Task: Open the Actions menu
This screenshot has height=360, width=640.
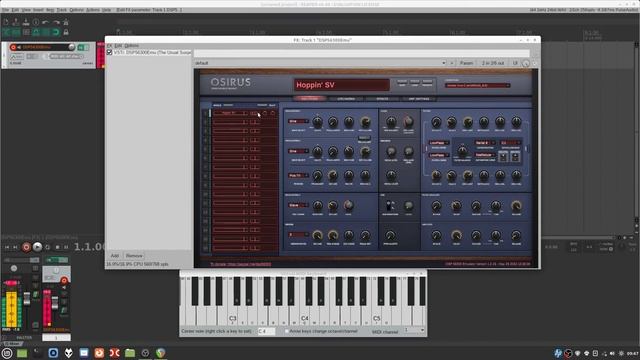Action: [x=93, y=10]
